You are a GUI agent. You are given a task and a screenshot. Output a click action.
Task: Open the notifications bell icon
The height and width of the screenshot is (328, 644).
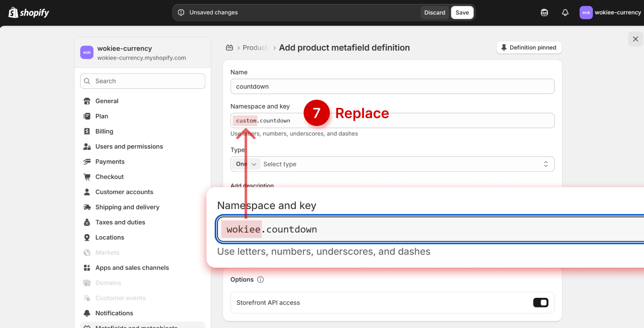click(x=565, y=13)
